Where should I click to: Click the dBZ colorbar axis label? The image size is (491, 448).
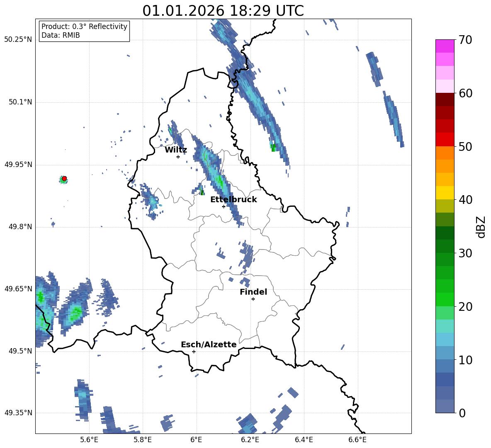481,227
